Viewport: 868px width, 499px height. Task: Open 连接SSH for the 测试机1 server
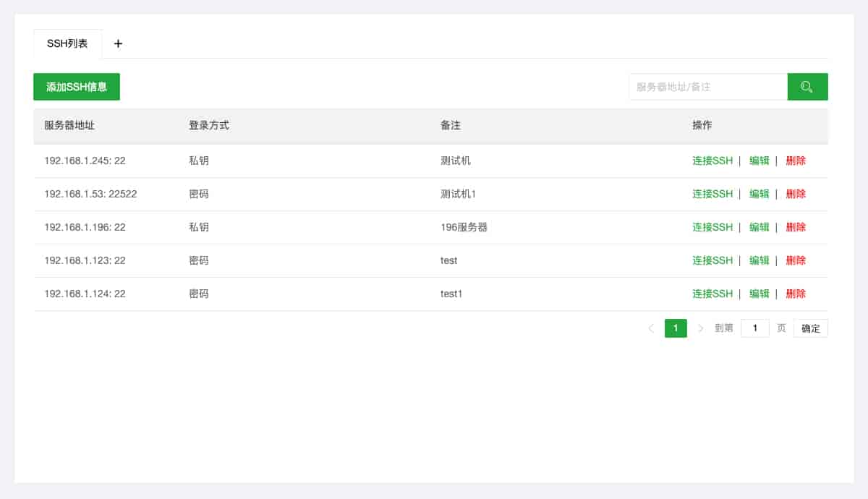tap(712, 194)
